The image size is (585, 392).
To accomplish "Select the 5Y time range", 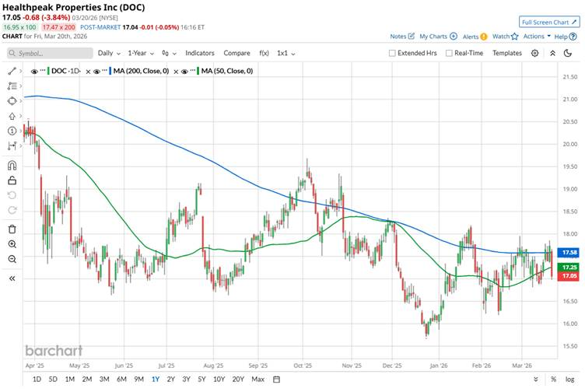I will pos(201,379).
